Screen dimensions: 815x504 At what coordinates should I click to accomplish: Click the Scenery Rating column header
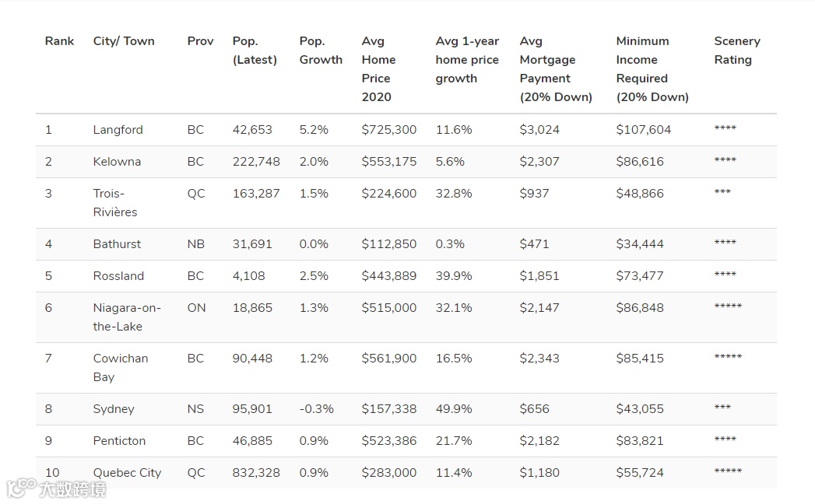pyautogui.click(x=737, y=51)
